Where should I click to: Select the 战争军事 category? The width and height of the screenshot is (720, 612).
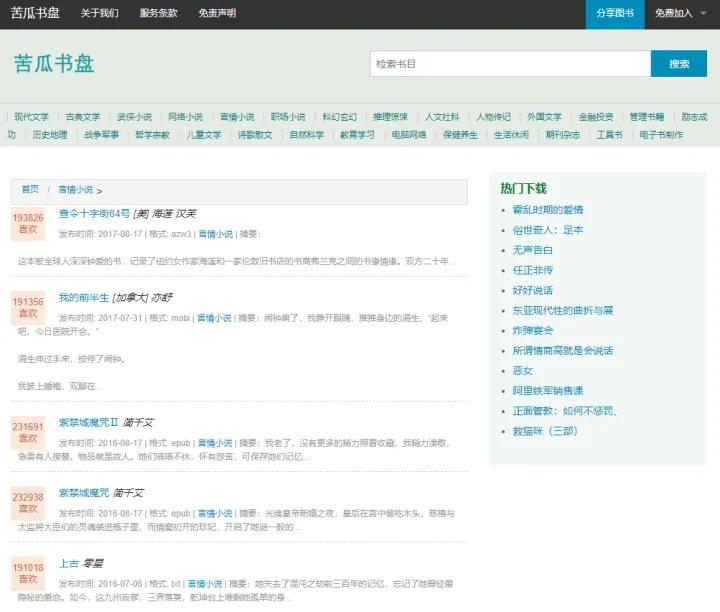tap(101, 135)
